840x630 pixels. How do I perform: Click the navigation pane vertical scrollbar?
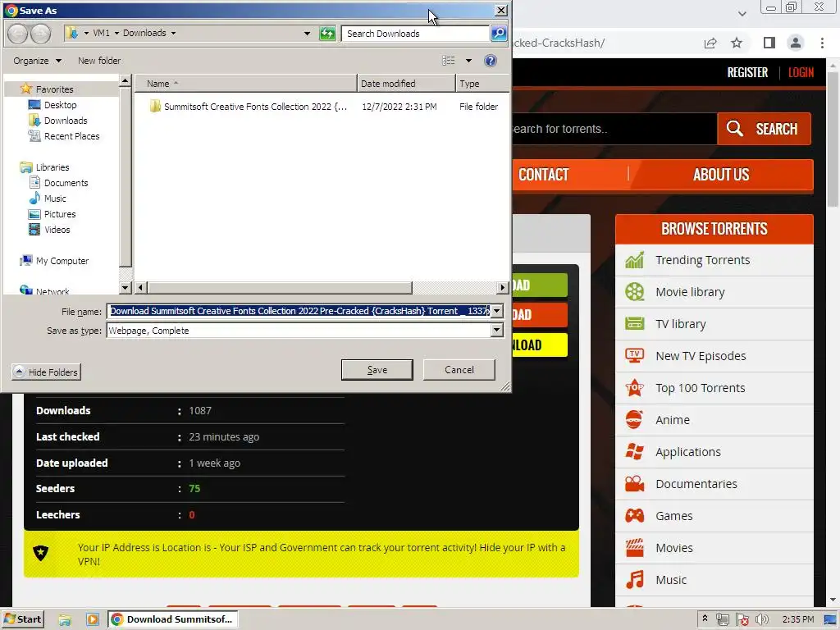pyautogui.click(x=125, y=177)
